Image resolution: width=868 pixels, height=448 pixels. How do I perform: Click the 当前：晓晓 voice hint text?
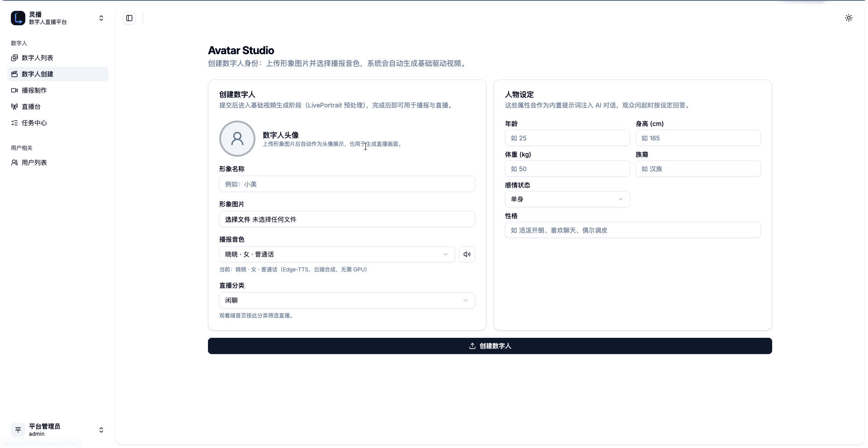tap(293, 270)
